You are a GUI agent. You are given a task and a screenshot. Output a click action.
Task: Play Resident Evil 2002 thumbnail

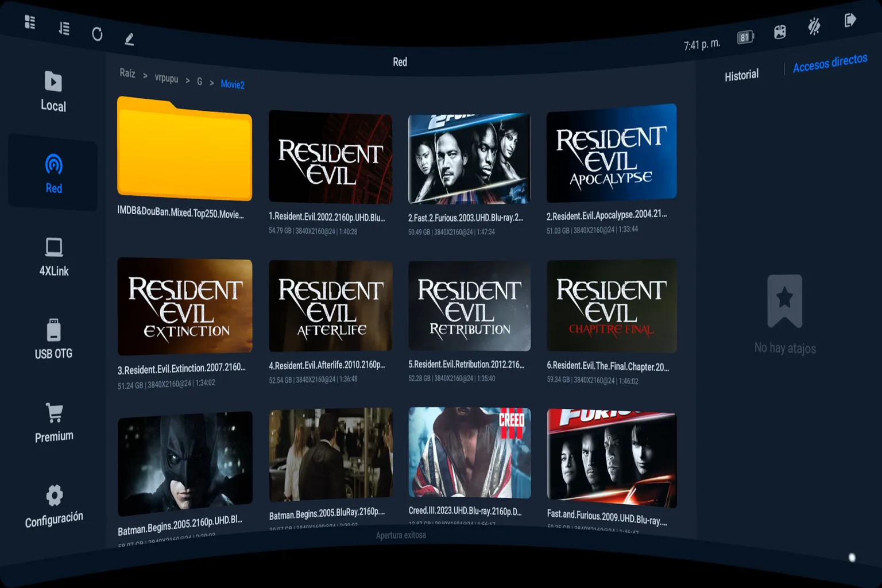330,157
